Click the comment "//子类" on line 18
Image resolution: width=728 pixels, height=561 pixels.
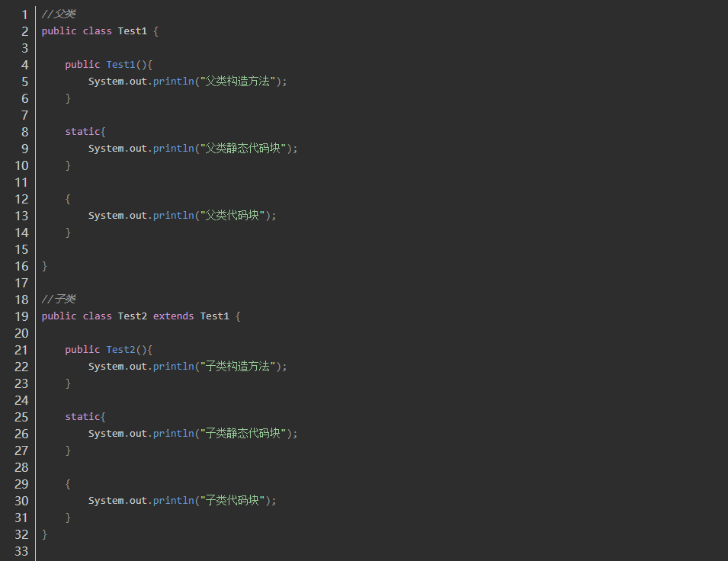59,299
